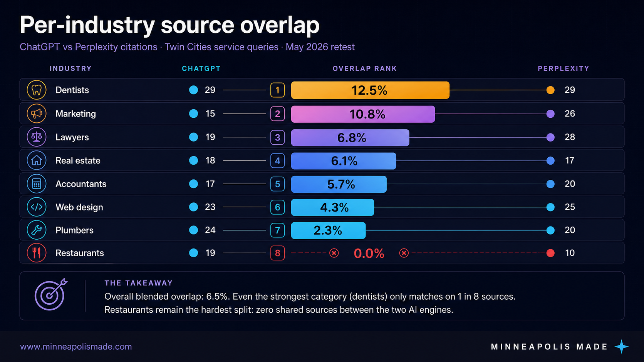The width and height of the screenshot is (644, 362).
Task: Click the Plumbers label
Action: pos(74,230)
